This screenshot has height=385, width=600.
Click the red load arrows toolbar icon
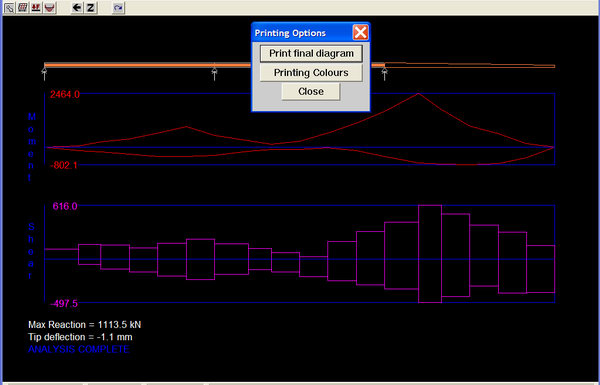click(x=36, y=7)
